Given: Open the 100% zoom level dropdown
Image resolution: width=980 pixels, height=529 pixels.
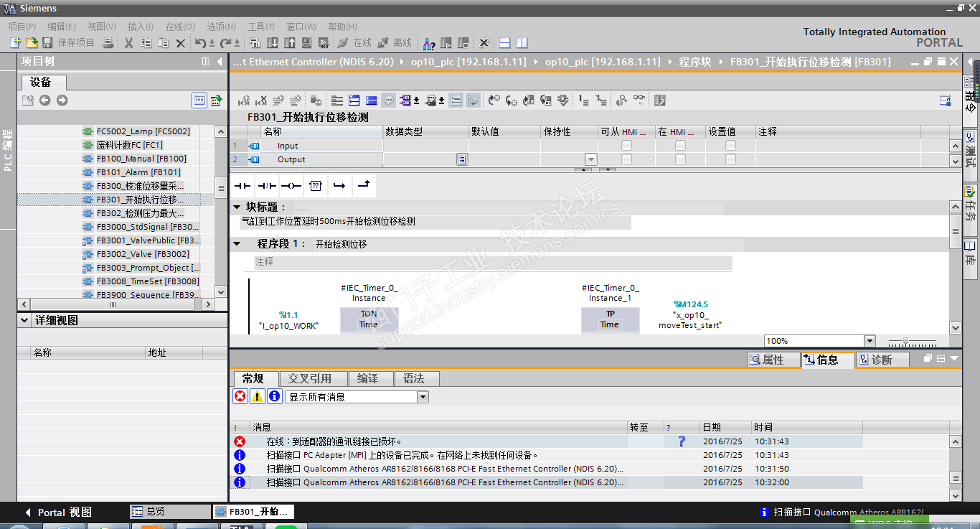Looking at the screenshot, I should tap(870, 341).
